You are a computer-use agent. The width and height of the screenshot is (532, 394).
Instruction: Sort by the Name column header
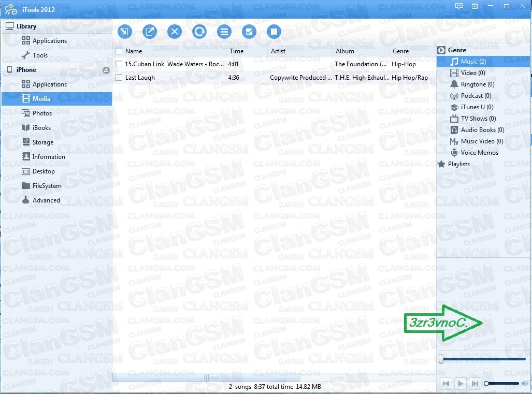[134, 51]
